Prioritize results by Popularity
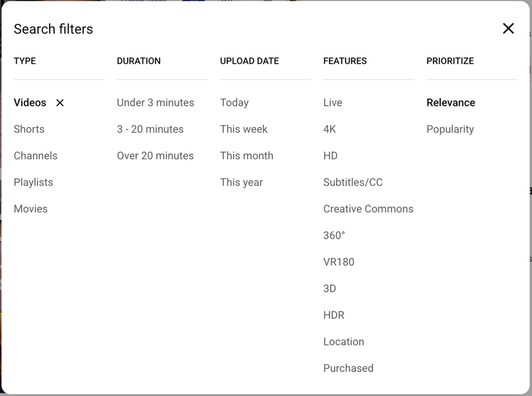 450,129
